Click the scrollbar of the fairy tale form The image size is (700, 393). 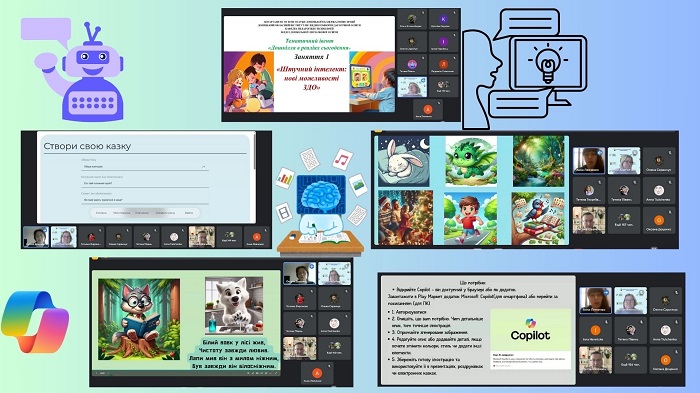click(255, 151)
